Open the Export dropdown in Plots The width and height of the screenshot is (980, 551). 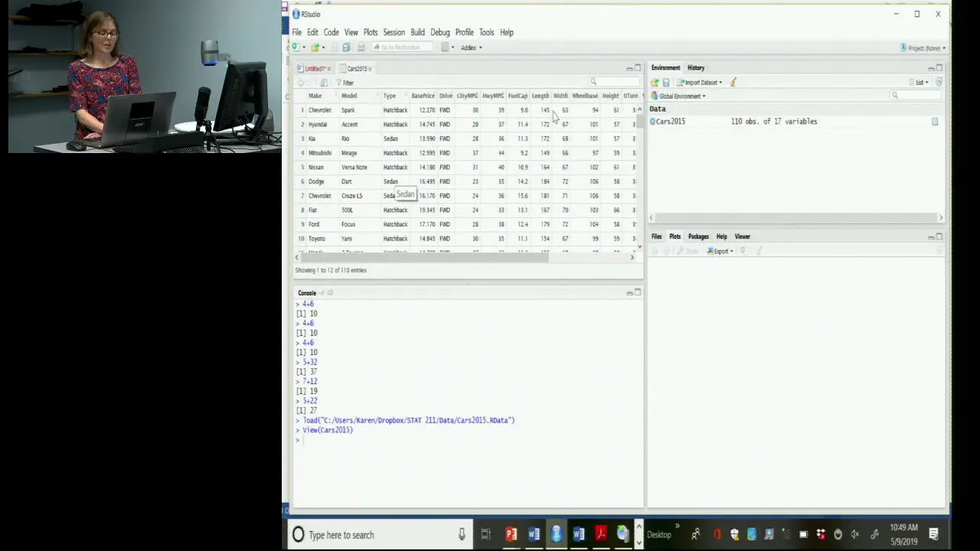(x=720, y=251)
